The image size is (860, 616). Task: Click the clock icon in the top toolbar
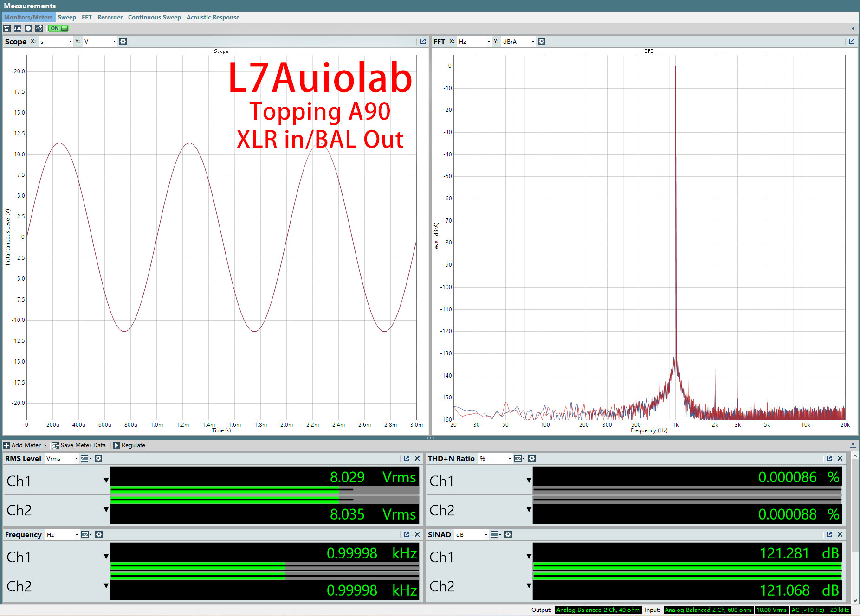pyautogui.click(x=28, y=28)
